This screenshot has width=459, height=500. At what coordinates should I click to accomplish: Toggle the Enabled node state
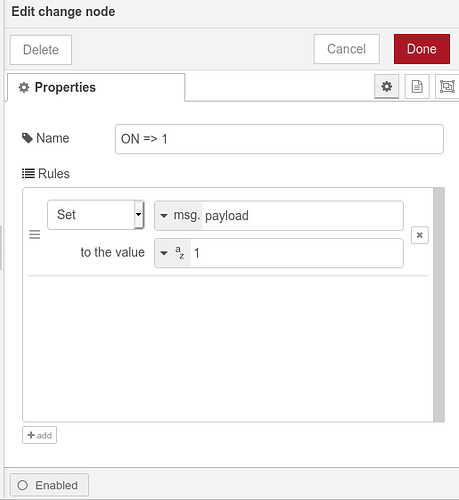click(49, 485)
